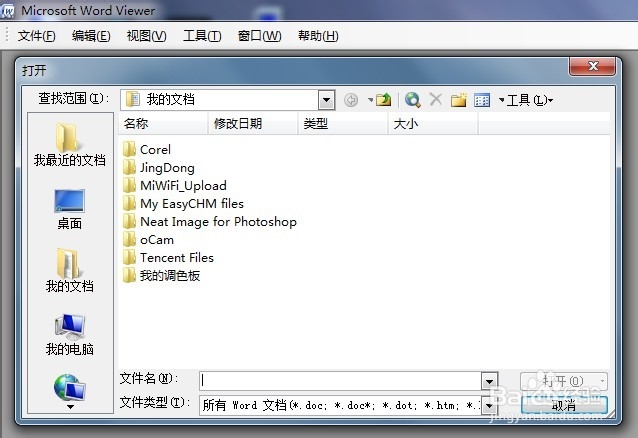The width and height of the screenshot is (638, 438).
Task: Select the My EasyCHM files name
Action: click(x=192, y=204)
